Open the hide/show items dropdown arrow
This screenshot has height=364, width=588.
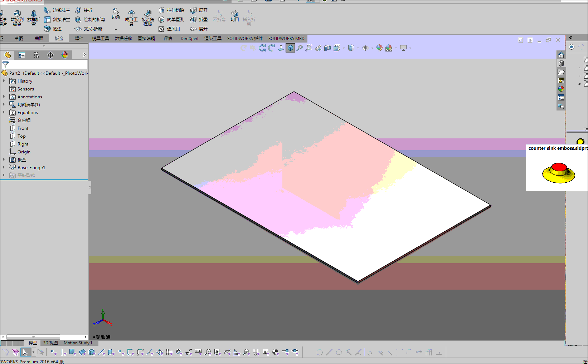click(x=372, y=48)
